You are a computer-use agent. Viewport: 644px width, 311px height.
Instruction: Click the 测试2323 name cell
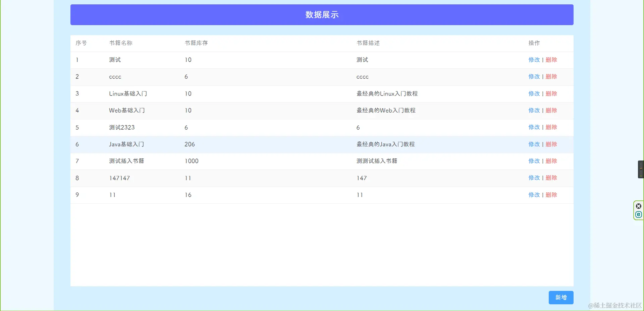tap(122, 127)
